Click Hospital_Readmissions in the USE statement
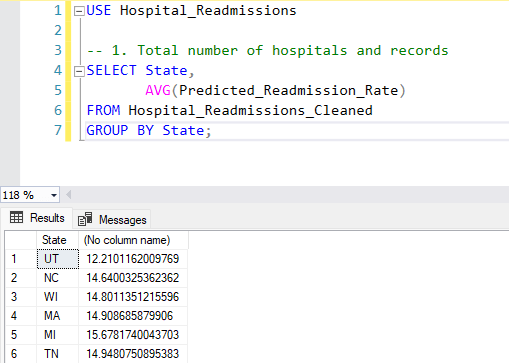Image resolution: width=509 pixels, height=363 pixels. click(208, 11)
